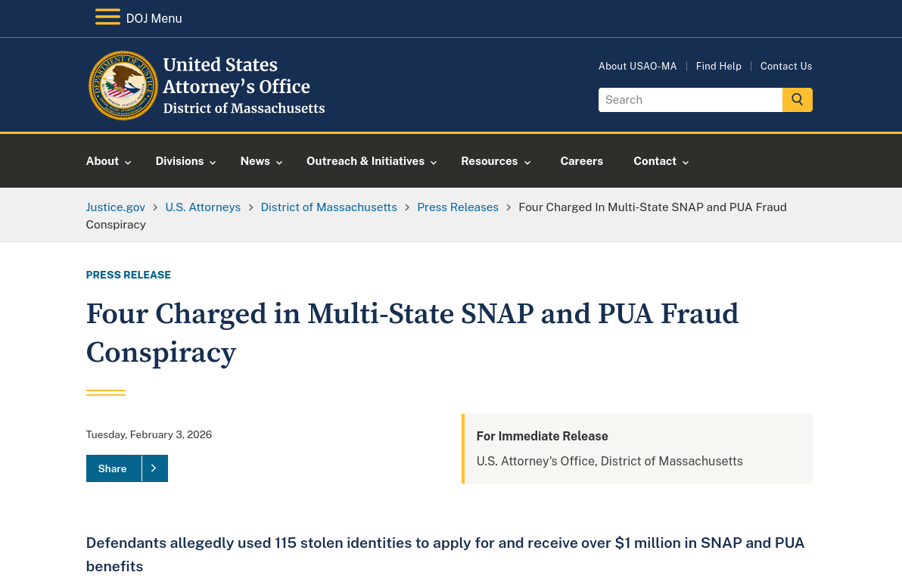The width and height of the screenshot is (902, 588).
Task: Click the yellow search magnifier button
Action: (797, 100)
